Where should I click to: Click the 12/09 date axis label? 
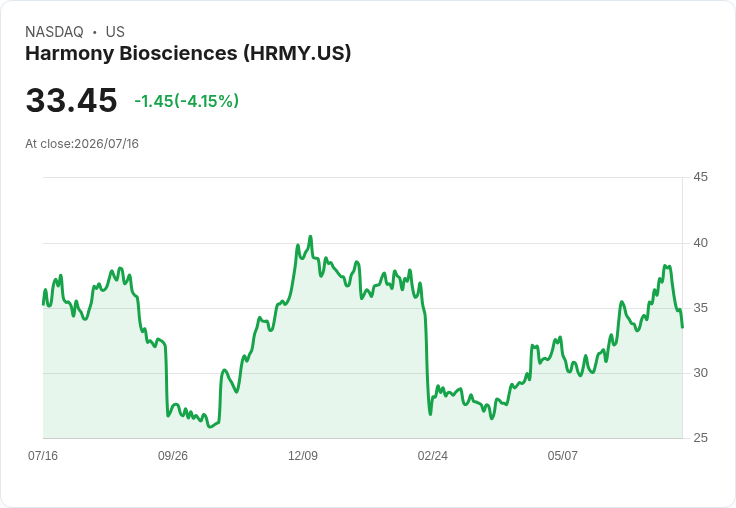click(303, 456)
